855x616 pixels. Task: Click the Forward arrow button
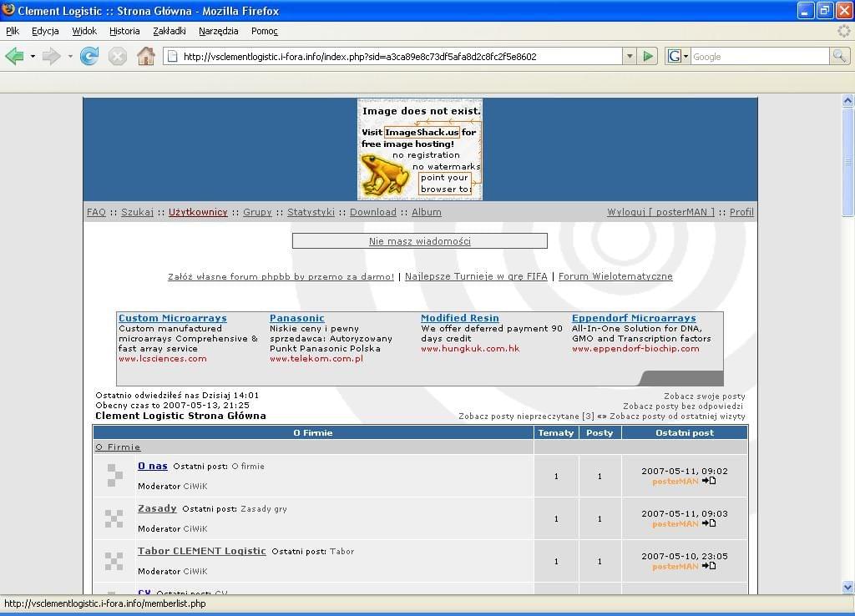51,56
